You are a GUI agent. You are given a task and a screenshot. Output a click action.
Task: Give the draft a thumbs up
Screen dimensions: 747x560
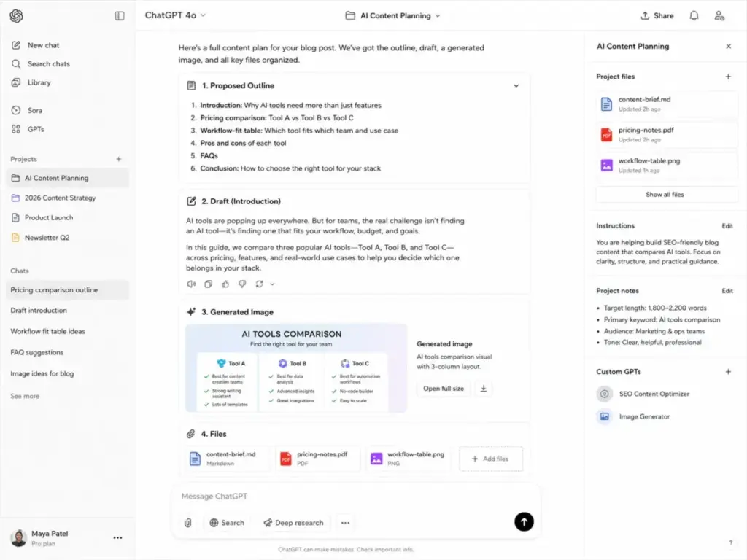pyautogui.click(x=225, y=284)
